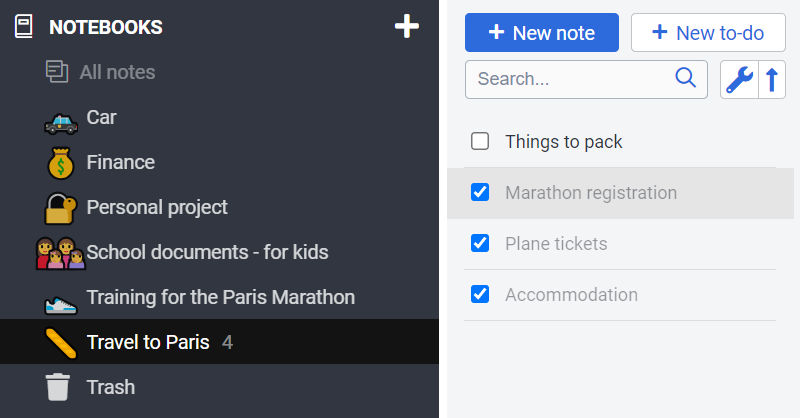The height and width of the screenshot is (418, 800).
Task: Click the Finance money bag icon
Action: pyautogui.click(x=60, y=163)
